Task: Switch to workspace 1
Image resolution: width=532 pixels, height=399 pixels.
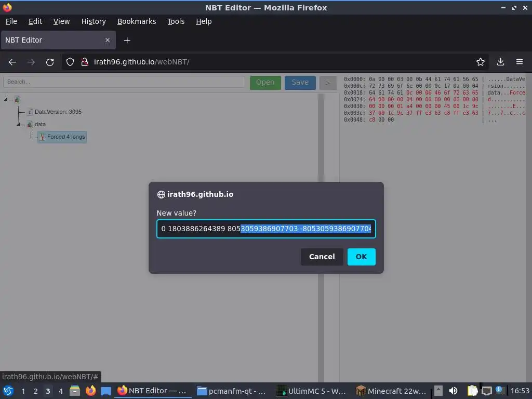Action: coord(23,391)
